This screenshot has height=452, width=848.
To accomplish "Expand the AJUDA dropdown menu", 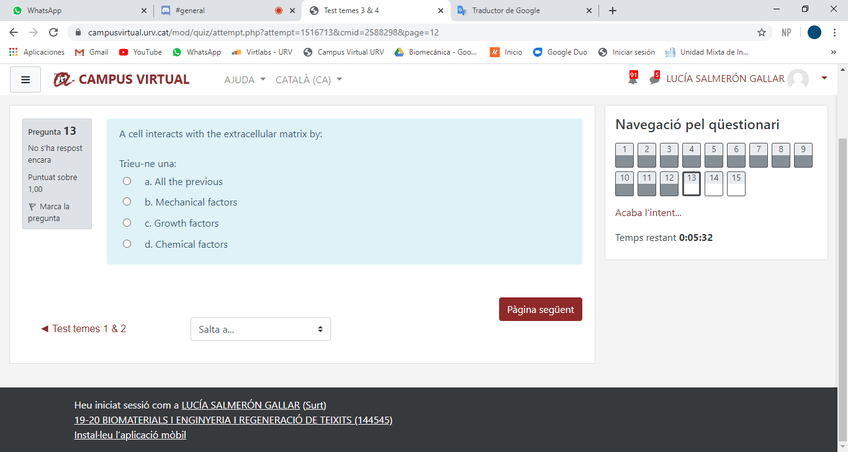I will 244,79.
